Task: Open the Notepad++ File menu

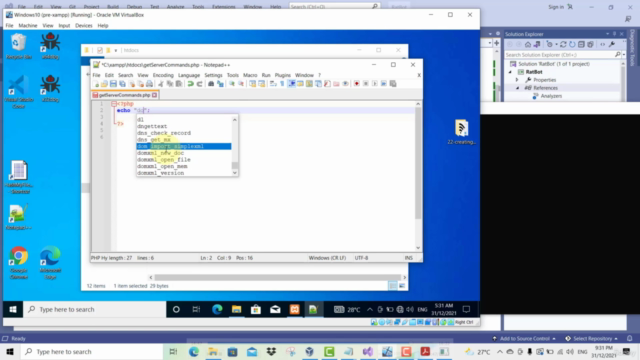Action: tap(96, 75)
